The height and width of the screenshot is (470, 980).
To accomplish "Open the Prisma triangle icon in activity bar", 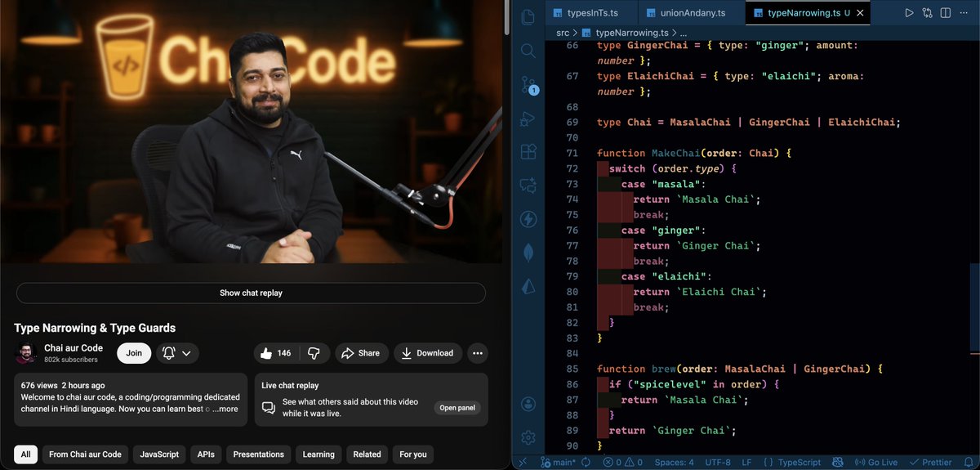I will (528, 286).
